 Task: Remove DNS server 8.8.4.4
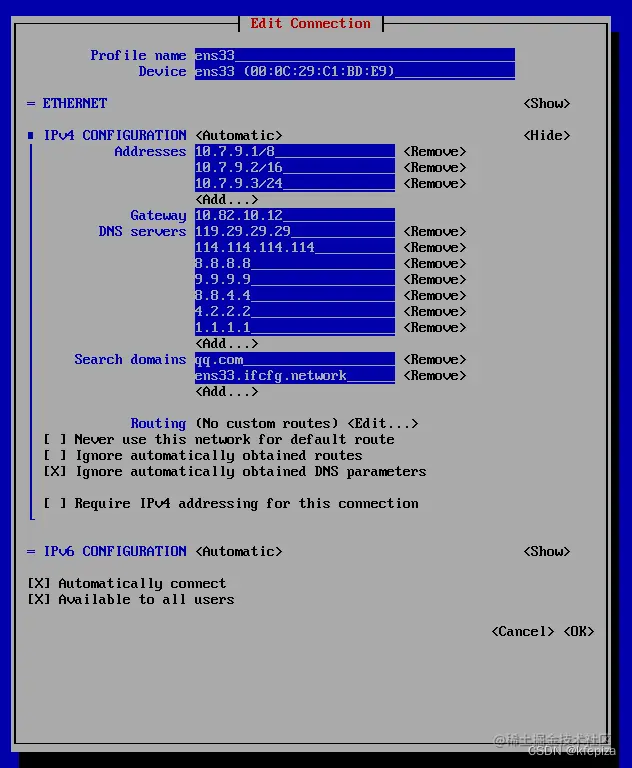[435, 295]
